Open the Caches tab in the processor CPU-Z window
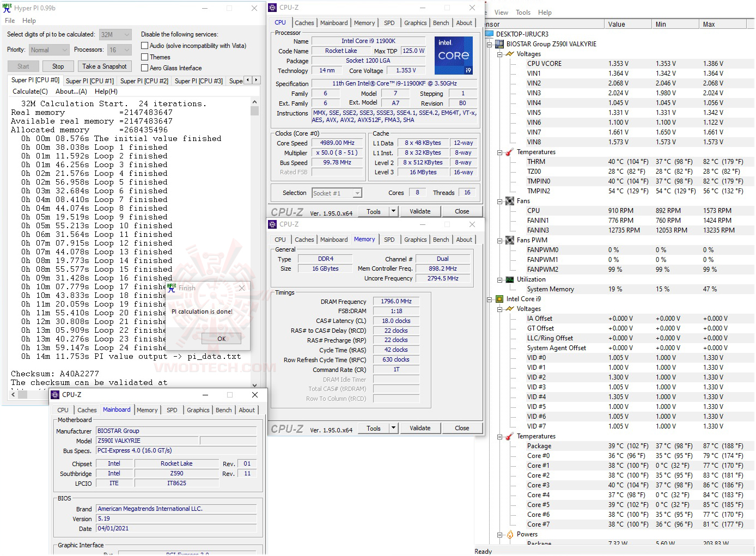Image resolution: width=756 pixels, height=556 pixels. [x=304, y=23]
